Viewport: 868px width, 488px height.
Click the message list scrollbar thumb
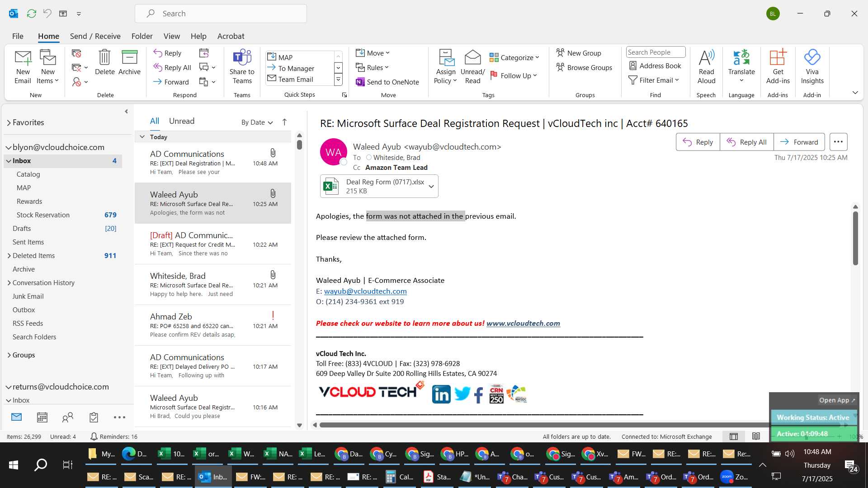pos(299,145)
